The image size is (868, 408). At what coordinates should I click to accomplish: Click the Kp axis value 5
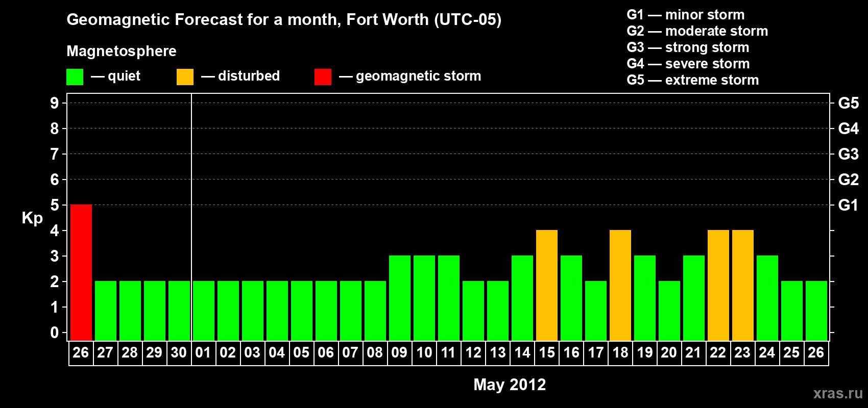pyautogui.click(x=55, y=205)
